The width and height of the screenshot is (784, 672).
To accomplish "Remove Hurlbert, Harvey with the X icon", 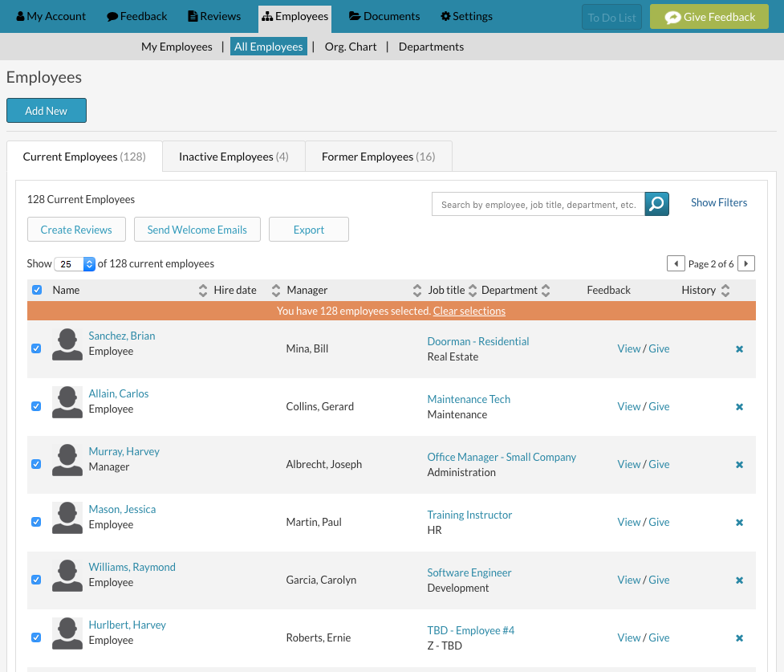I will [740, 638].
